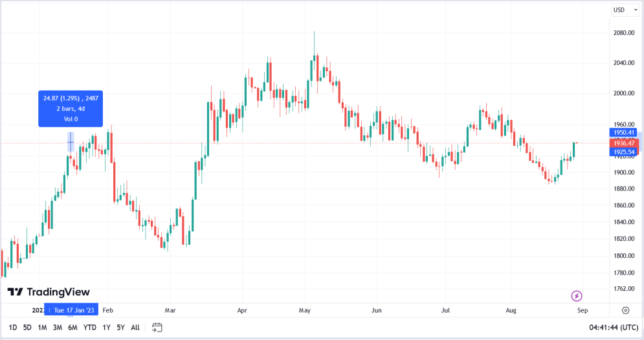Select the 5D time range
This screenshot has height=340, width=644.
(27, 327)
